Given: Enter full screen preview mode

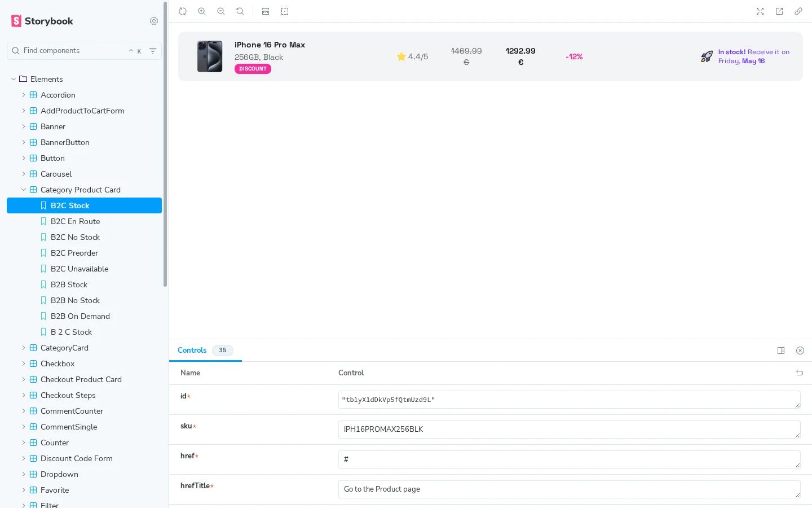Looking at the screenshot, I should click(x=760, y=11).
